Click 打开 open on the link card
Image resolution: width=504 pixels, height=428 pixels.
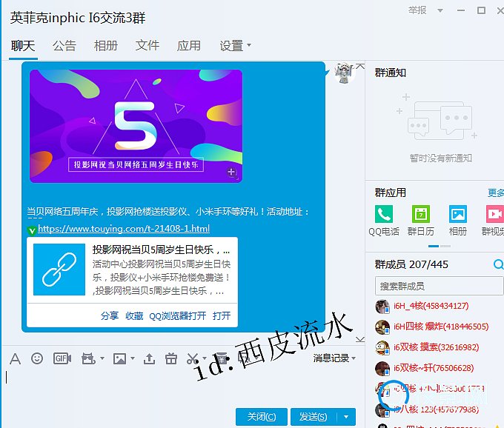[222, 316]
